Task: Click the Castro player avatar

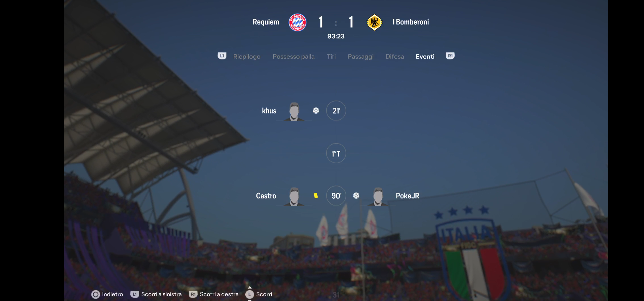Action: 294,196
